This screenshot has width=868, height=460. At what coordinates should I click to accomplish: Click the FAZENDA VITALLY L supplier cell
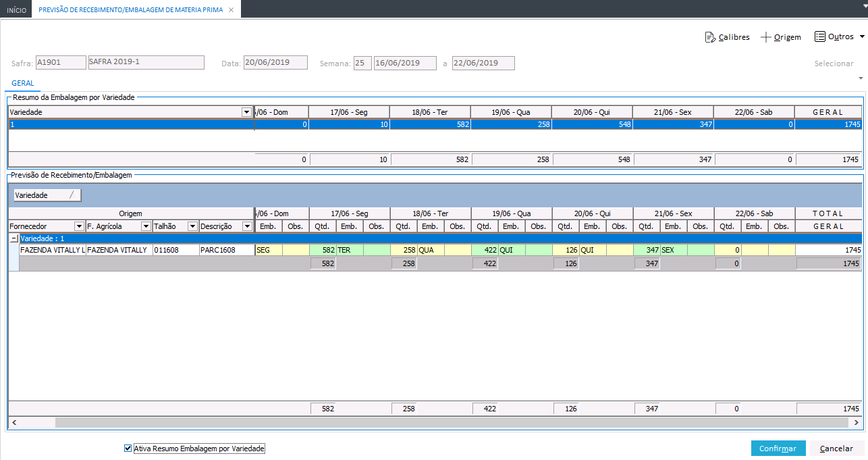coord(53,250)
